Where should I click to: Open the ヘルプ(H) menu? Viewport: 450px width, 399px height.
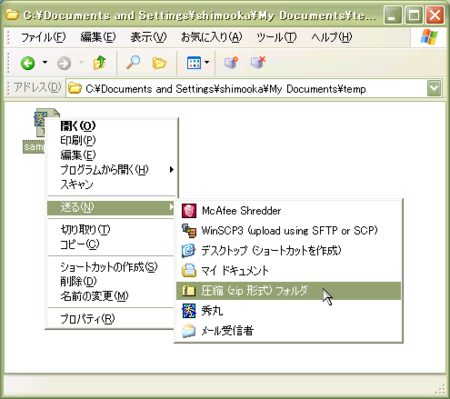pyautogui.click(x=332, y=37)
